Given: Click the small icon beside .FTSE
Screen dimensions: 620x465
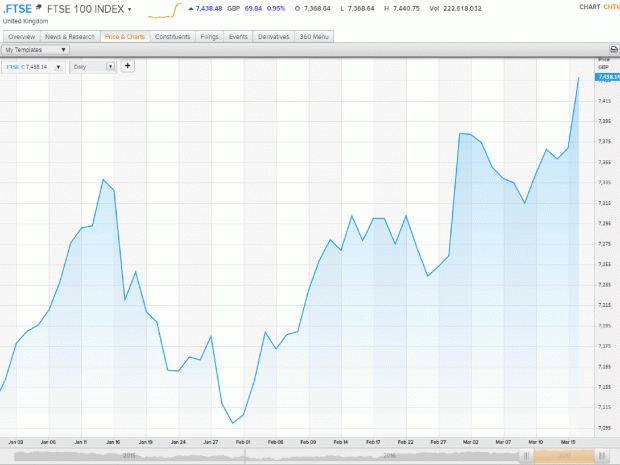Looking at the screenshot, I should (x=39, y=7).
